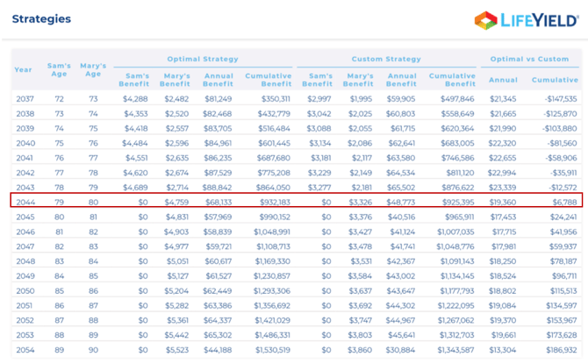Click the -$12,572 cumulative difference value
The height and width of the screenshot is (364, 588).
[563, 188]
